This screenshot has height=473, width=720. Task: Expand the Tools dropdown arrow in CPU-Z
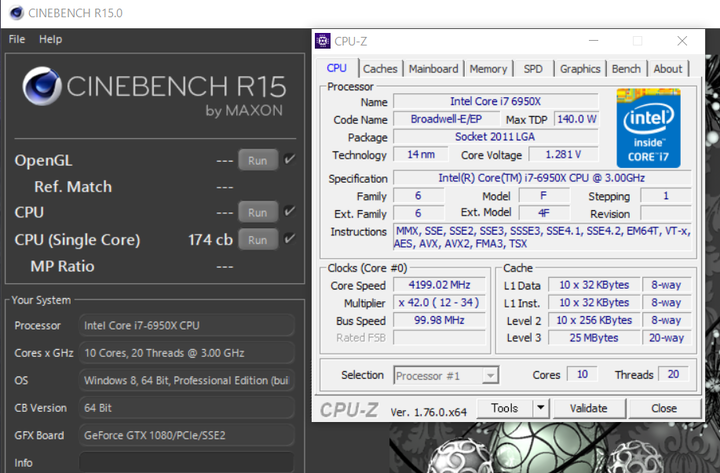pyautogui.click(x=541, y=408)
